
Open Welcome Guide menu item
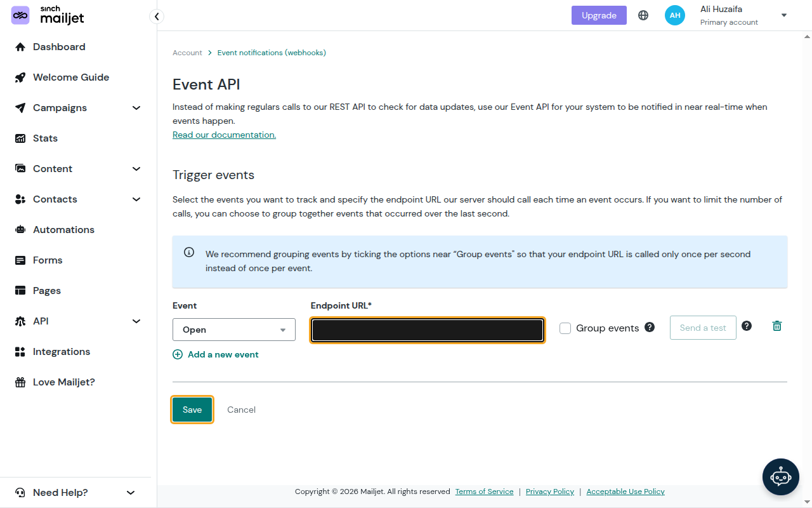(x=71, y=77)
